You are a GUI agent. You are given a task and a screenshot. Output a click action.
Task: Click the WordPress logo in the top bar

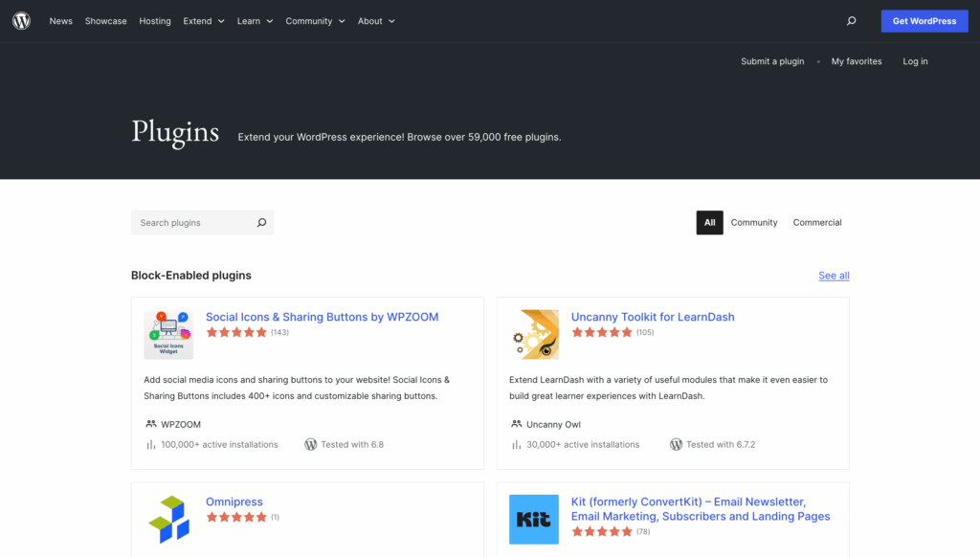pos(21,20)
